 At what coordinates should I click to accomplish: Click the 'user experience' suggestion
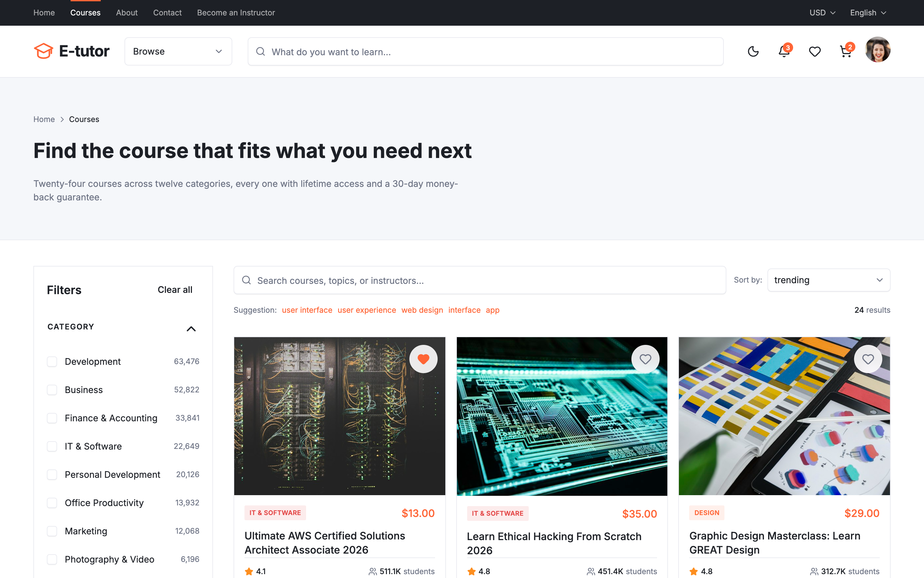tap(366, 310)
